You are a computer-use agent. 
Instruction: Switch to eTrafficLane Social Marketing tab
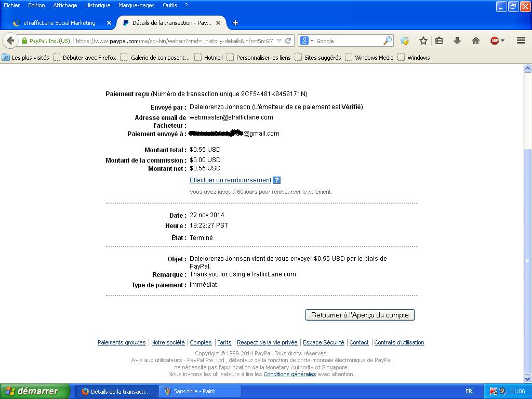click(59, 23)
